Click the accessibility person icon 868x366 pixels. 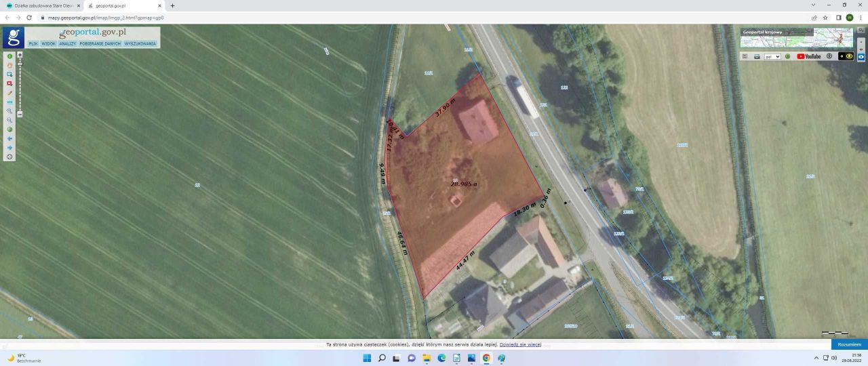pos(829,56)
